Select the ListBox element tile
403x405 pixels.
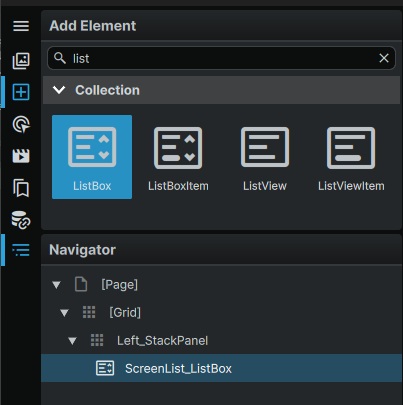[x=92, y=157]
